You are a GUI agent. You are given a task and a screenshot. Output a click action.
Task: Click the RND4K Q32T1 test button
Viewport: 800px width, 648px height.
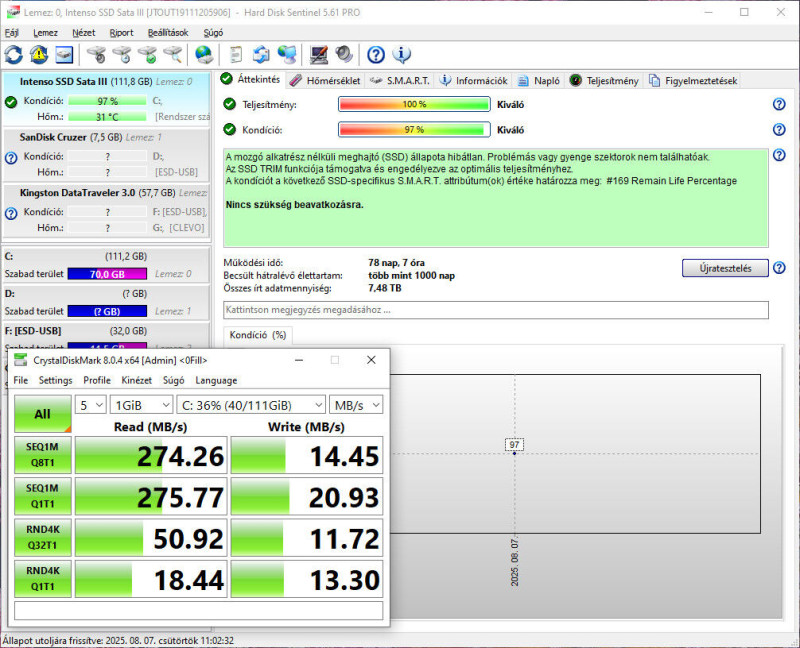42,537
